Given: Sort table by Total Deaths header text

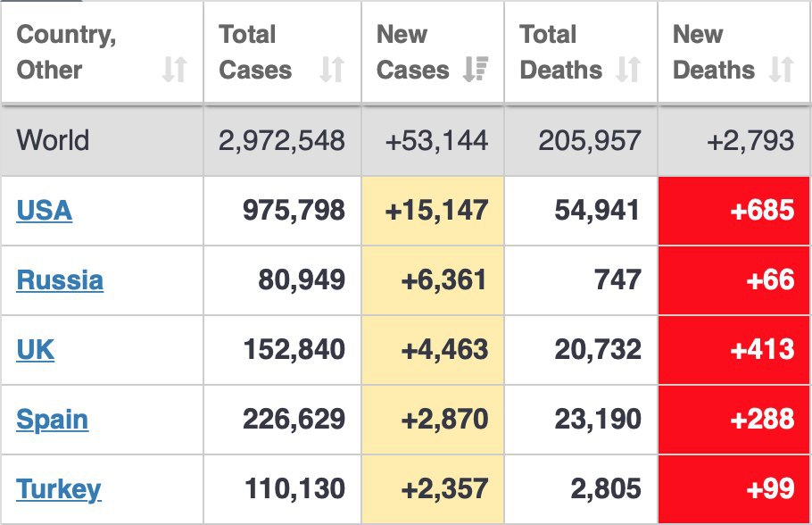Looking at the screenshot, I should tap(561, 52).
